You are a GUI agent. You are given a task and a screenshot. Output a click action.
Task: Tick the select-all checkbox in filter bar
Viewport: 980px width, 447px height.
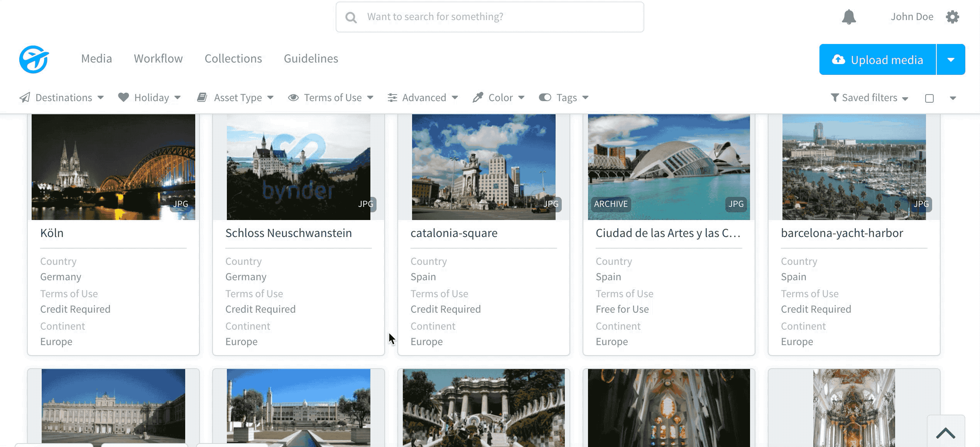coord(929,98)
